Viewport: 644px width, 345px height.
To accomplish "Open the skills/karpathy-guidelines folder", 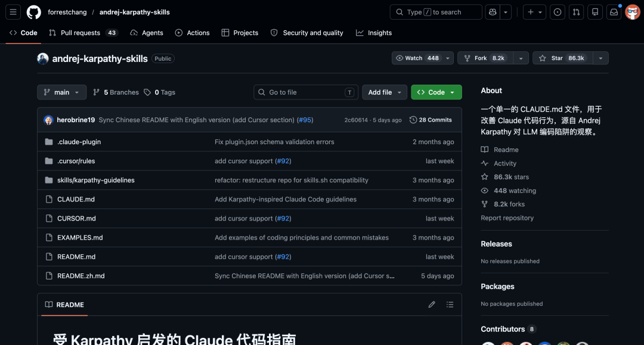I will 95,181.
